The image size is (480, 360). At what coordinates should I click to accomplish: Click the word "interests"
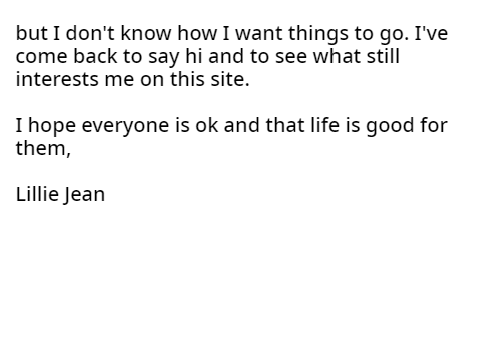click(57, 79)
